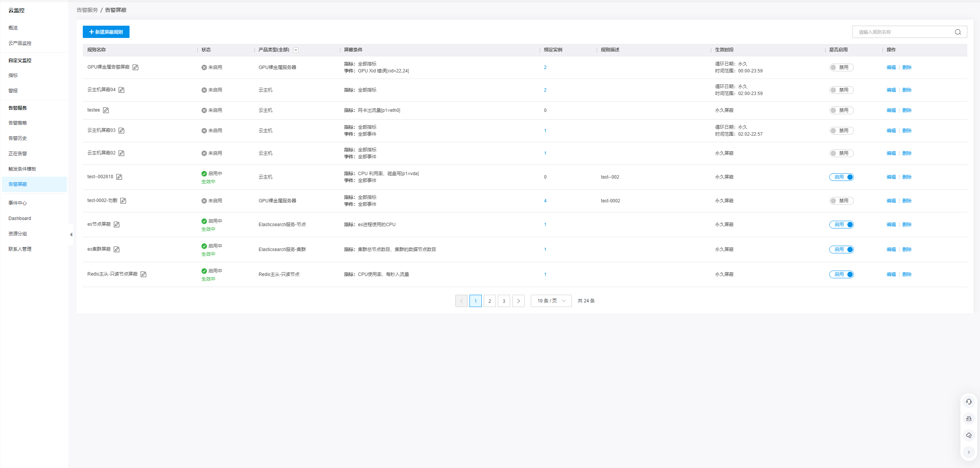980x468 pixels.
Task: Enable the GPU裸金属告警屏蔽 rule switch
Action: (841, 67)
